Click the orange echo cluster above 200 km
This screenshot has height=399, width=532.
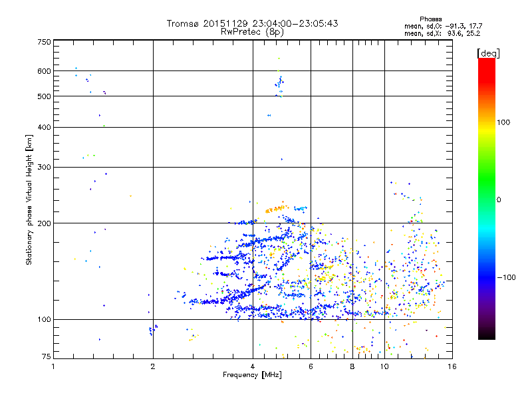[277, 208]
